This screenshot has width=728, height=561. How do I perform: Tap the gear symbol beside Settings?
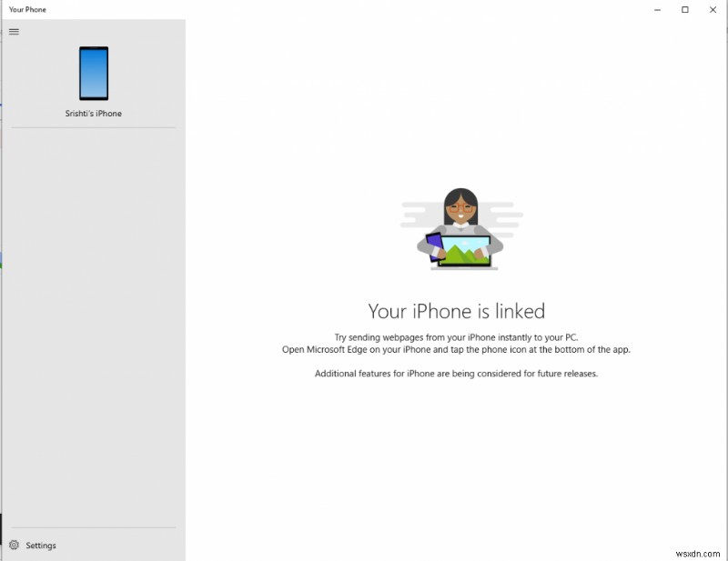[14, 545]
